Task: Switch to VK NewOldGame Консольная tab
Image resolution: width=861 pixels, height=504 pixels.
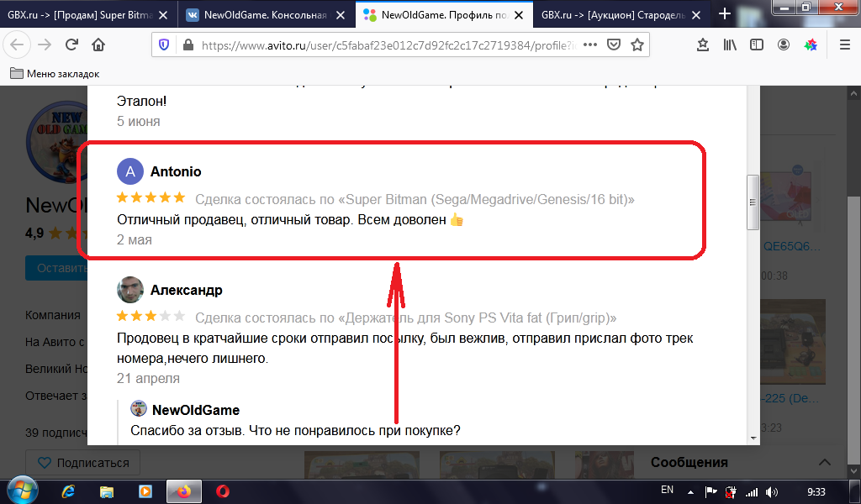Action: tap(265, 15)
